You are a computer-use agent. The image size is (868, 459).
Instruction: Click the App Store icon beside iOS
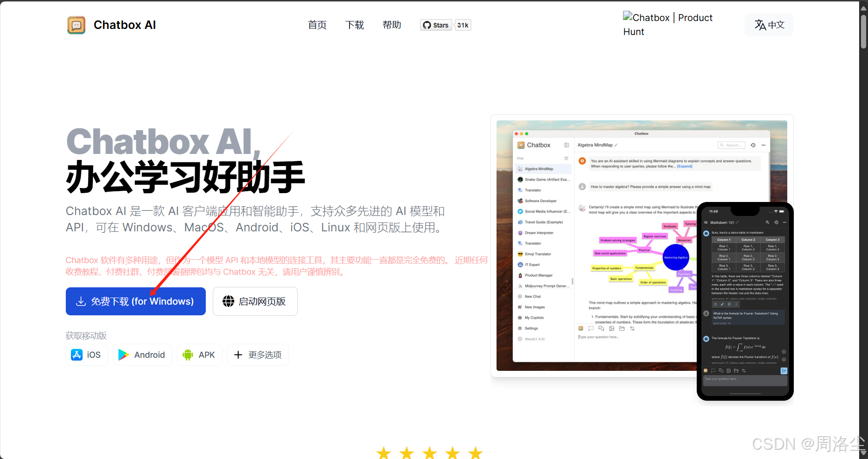point(77,355)
